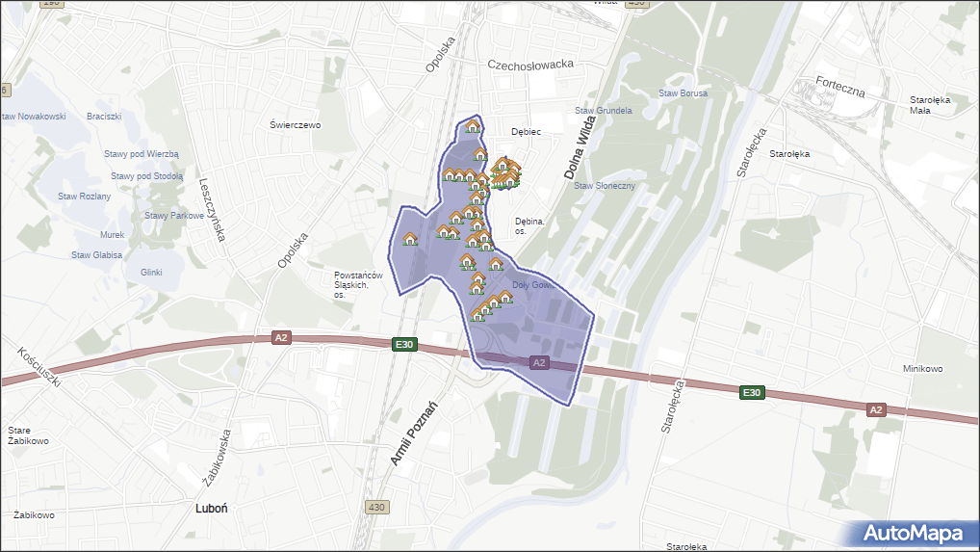Select the Staw Grundela pond label
The image size is (980, 552).
(604, 111)
